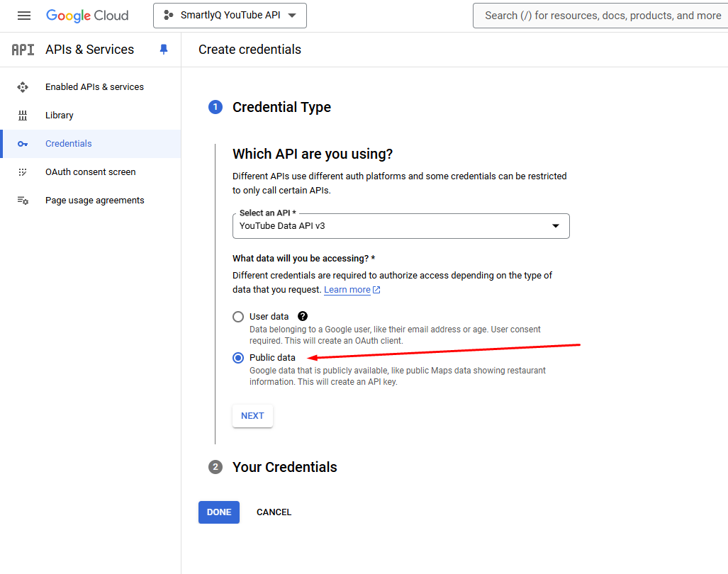Image resolution: width=728 pixels, height=574 pixels.
Task: Open the Learn more link
Action: [x=347, y=290]
